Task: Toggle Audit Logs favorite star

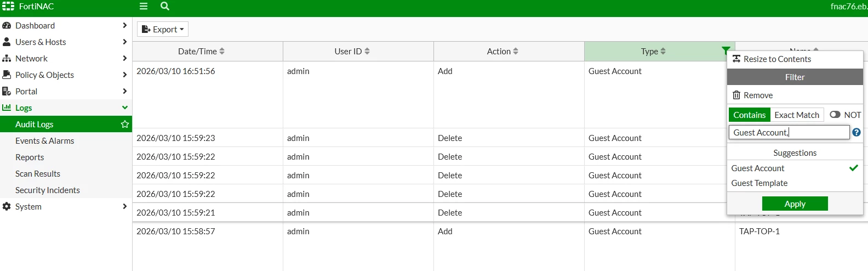Action: (125, 124)
